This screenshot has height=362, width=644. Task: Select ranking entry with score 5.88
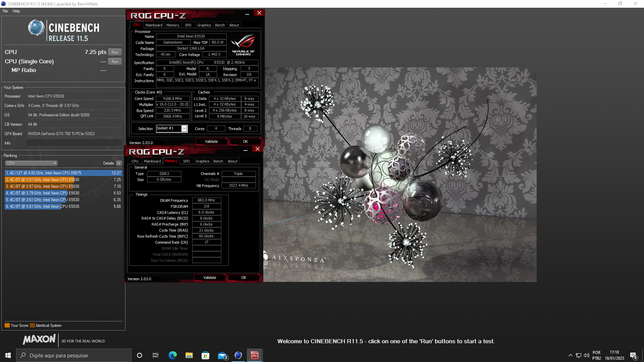click(x=63, y=206)
